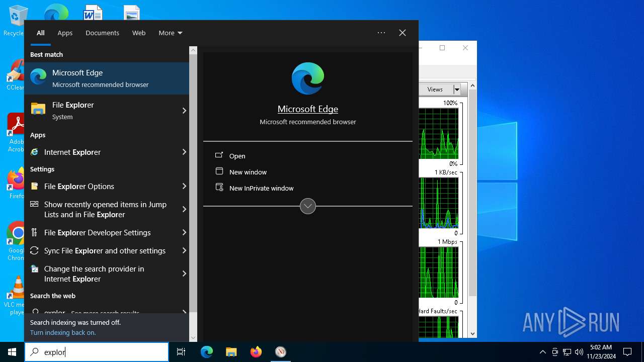Viewport: 644px width, 362px height.
Task: Expand Sync File Explorer settings arrow
Action: pyautogui.click(x=184, y=250)
